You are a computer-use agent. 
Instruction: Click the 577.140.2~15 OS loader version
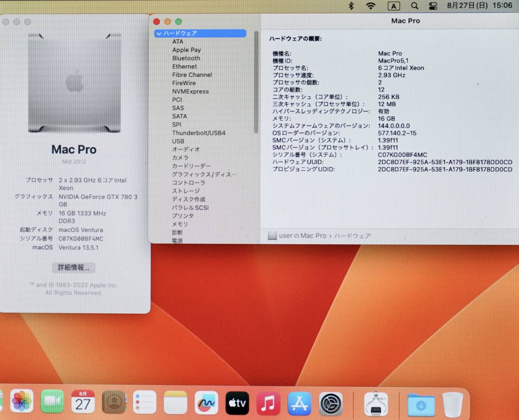[397, 133]
